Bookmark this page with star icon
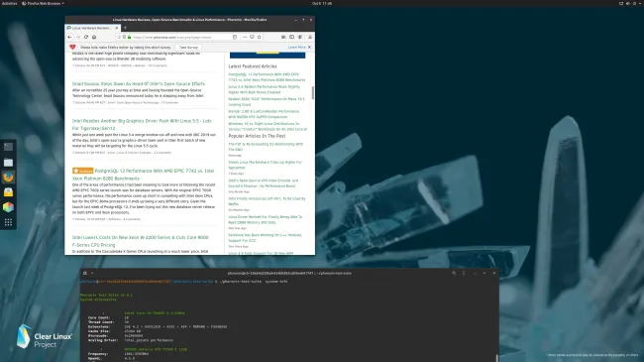This screenshot has height=362, width=644. [x=260, y=37]
